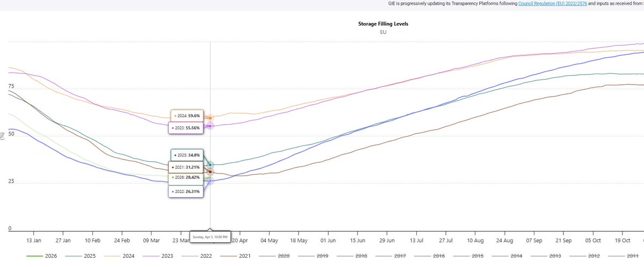Click the 13 Jan axis label
Screen dimensions: 644x267
34,240
